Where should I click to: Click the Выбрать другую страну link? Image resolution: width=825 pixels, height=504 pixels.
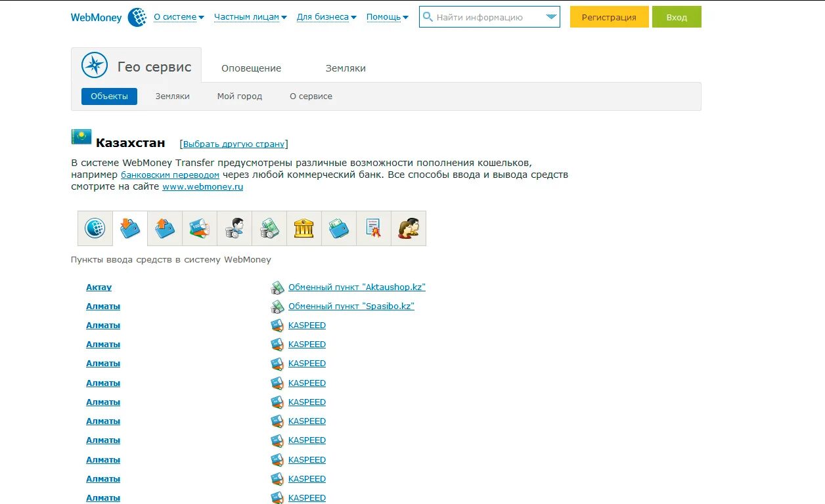click(x=234, y=144)
